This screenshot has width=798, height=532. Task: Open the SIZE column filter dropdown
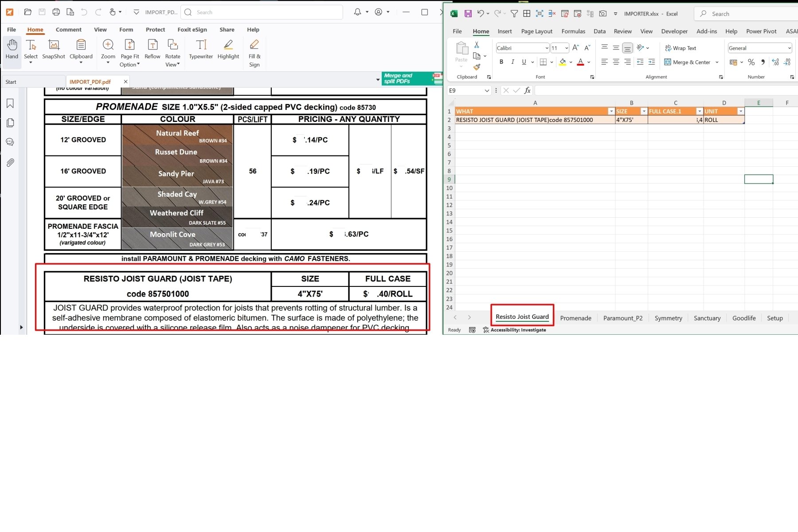click(644, 111)
